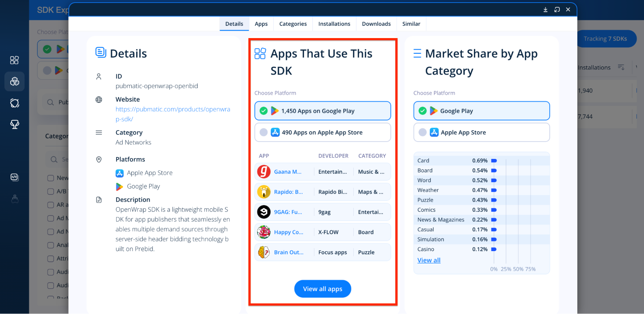The image size is (644, 314).
Task: Click the Happy Color app icon
Action: (x=264, y=232)
